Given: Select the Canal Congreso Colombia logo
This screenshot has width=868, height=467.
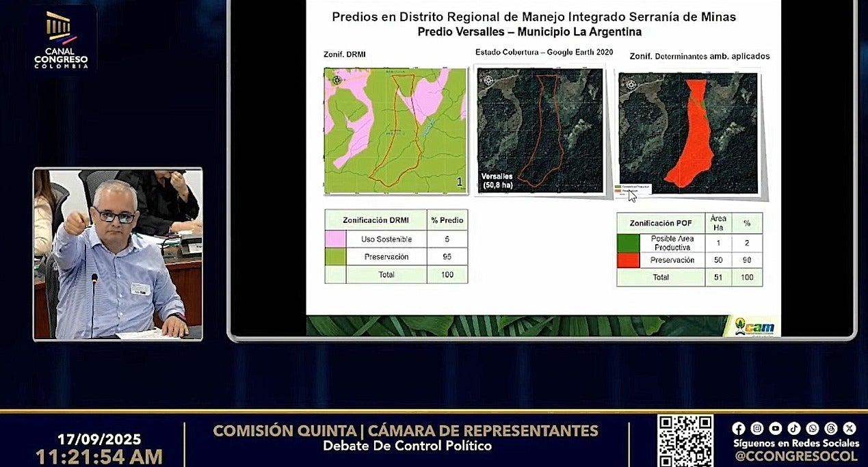Looking at the screenshot, I should tap(61, 38).
